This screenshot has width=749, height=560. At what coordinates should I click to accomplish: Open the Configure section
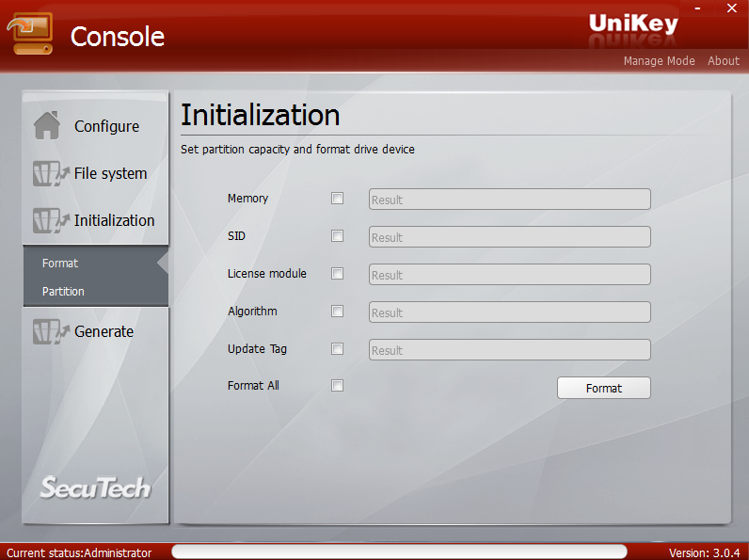click(x=106, y=126)
